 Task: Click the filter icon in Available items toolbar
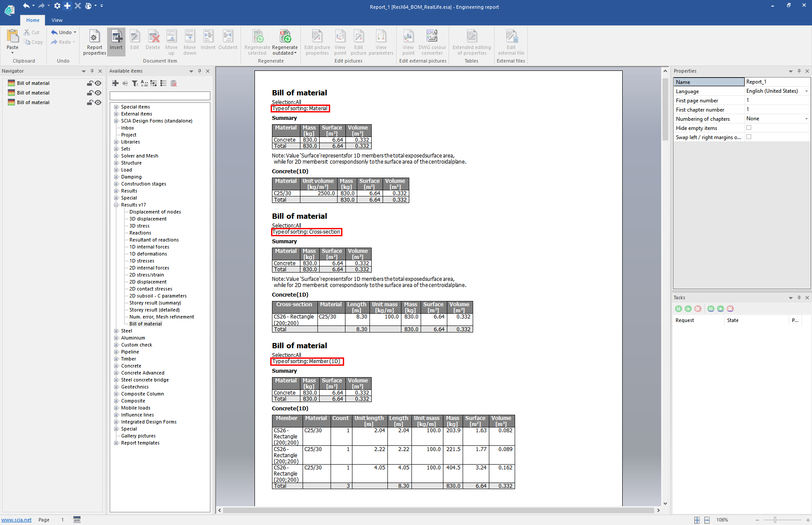(x=135, y=83)
